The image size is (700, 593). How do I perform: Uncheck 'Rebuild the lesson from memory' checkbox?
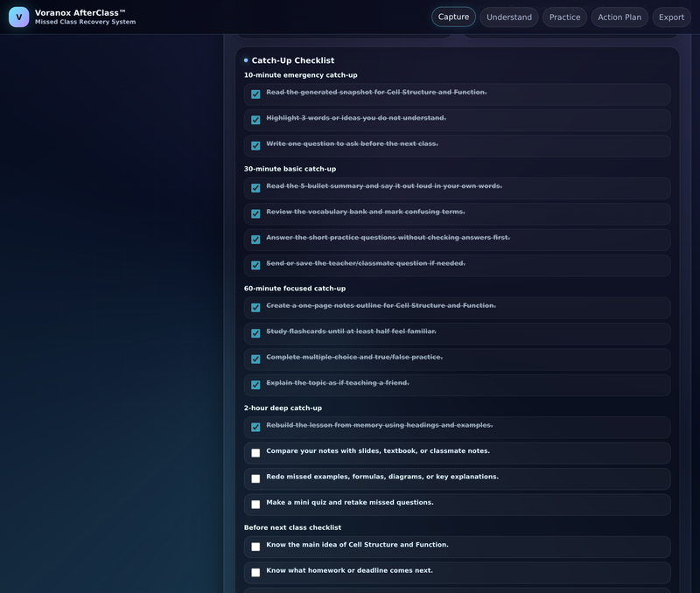tap(255, 427)
